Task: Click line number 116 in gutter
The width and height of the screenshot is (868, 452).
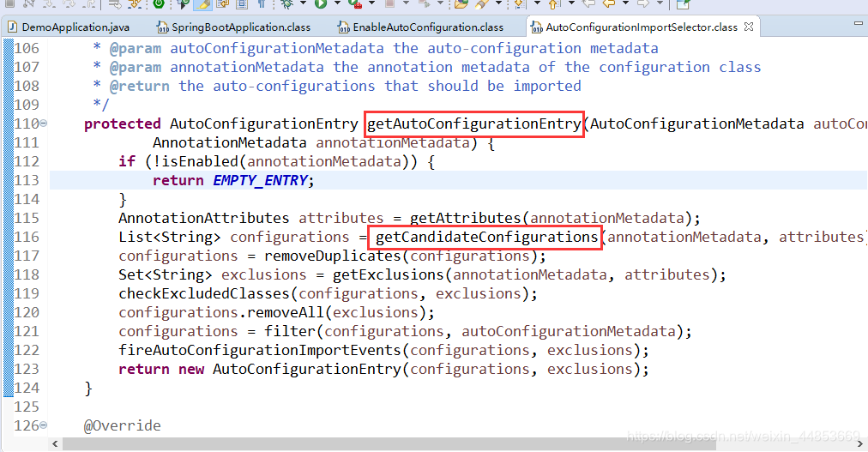Action: [x=27, y=237]
